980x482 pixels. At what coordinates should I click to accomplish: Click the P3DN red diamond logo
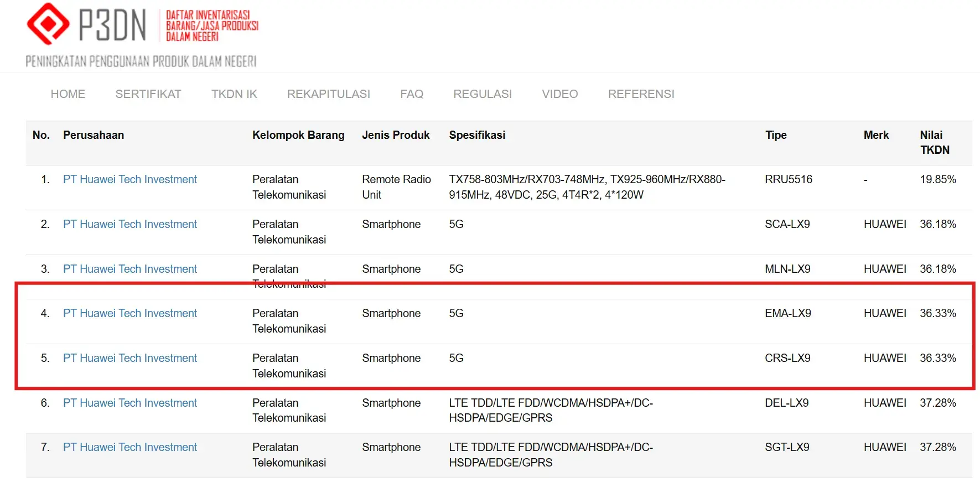click(x=48, y=24)
